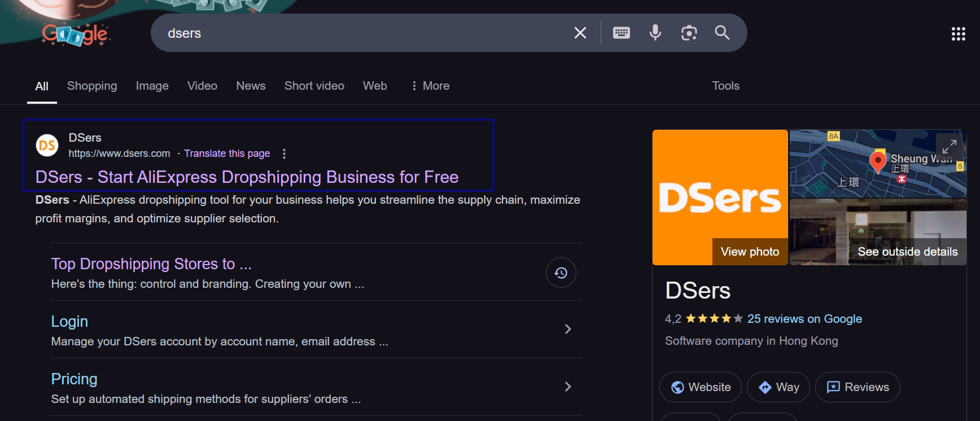The width and height of the screenshot is (980, 421).
Task: Click the Way directions button
Action: pyautogui.click(x=778, y=387)
